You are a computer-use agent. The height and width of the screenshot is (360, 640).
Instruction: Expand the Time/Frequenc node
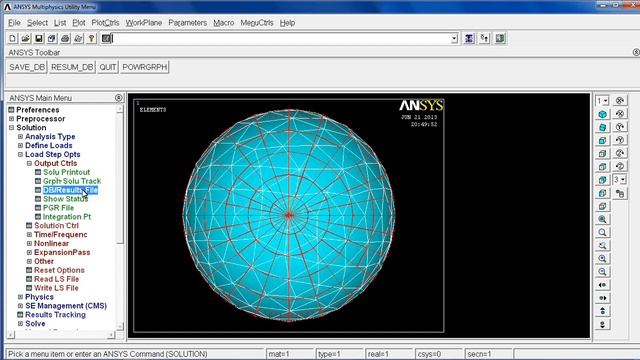pyautogui.click(x=29, y=235)
